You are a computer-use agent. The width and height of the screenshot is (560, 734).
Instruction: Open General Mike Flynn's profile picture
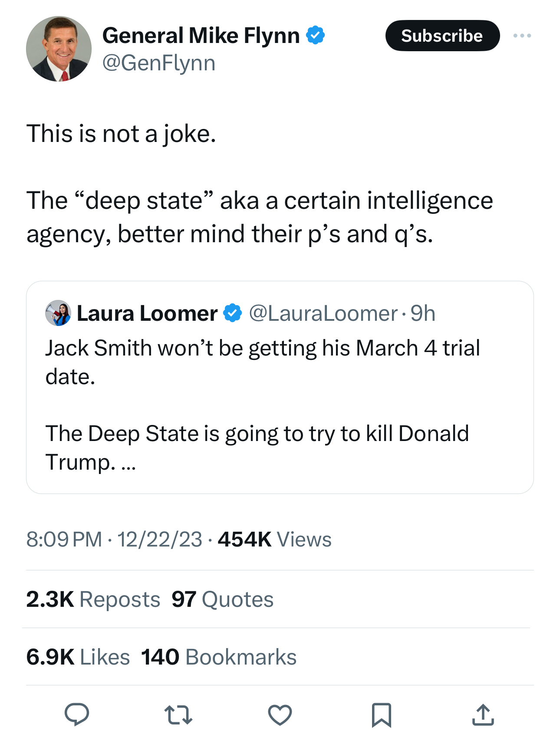[59, 49]
